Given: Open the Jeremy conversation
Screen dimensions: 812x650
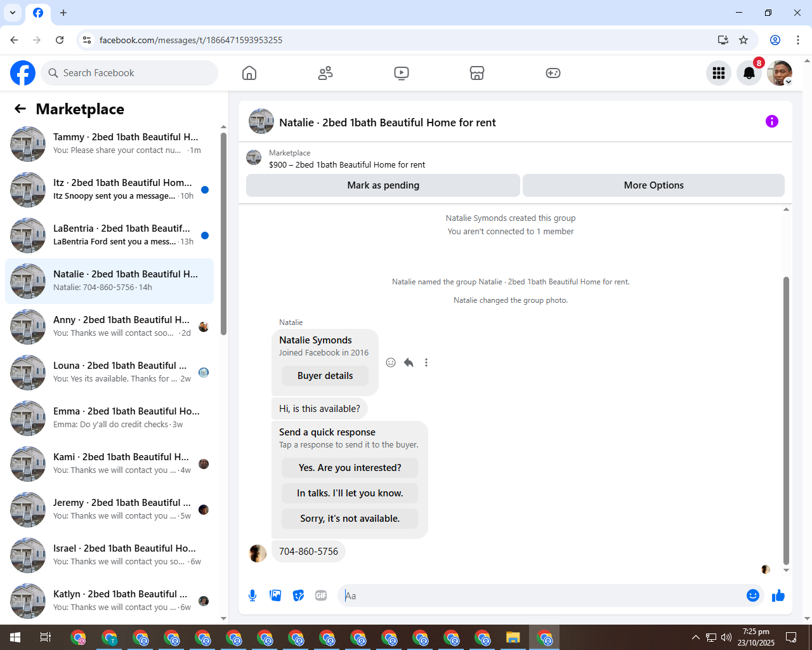Looking at the screenshot, I should pos(109,510).
